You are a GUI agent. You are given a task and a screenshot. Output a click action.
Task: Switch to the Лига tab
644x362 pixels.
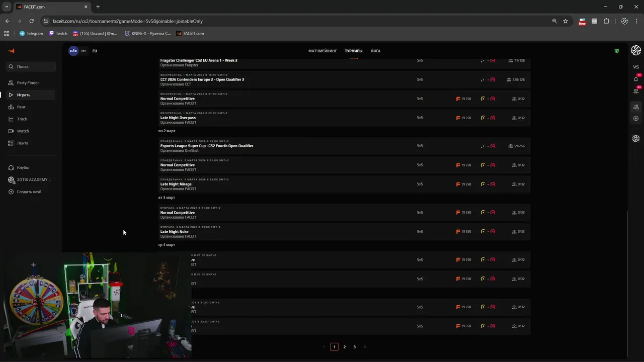pyautogui.click(x=375, y=51)
